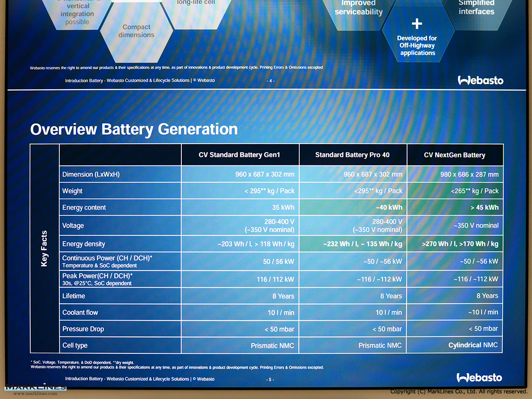Select the Gen1 '116 / 112 kW' peak power
Screen dimensions: 532x399
click(275, 279)
